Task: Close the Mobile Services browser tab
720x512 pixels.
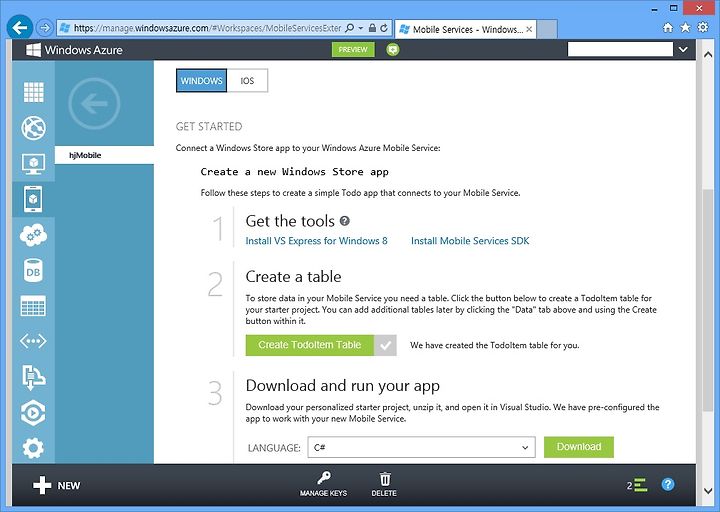Action: (529, 29)
